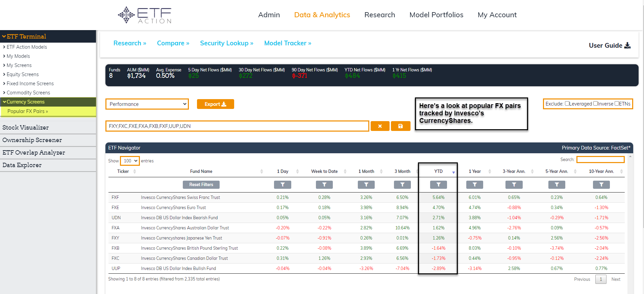Sort by 1 Month column arrows

pos(381,172)
